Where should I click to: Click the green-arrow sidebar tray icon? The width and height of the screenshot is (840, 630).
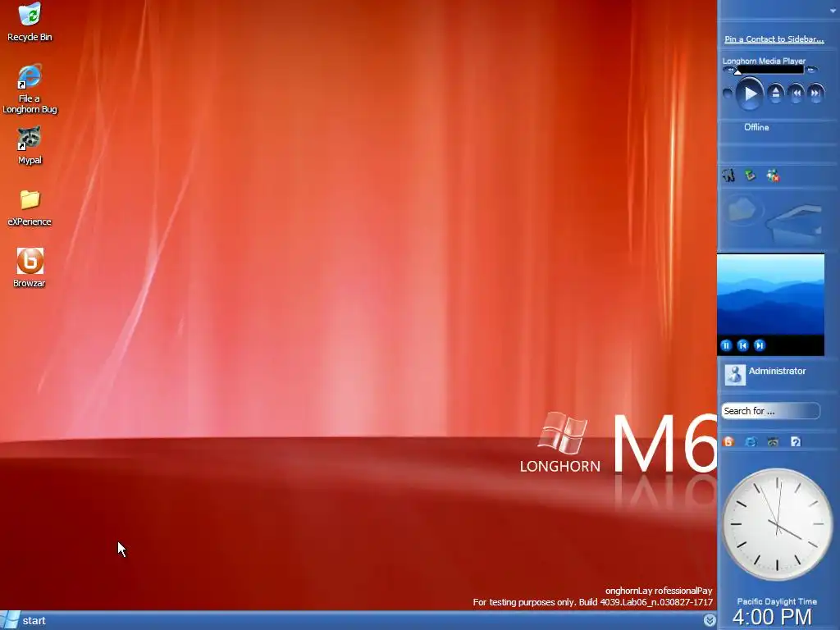click(x=751, y=176)
